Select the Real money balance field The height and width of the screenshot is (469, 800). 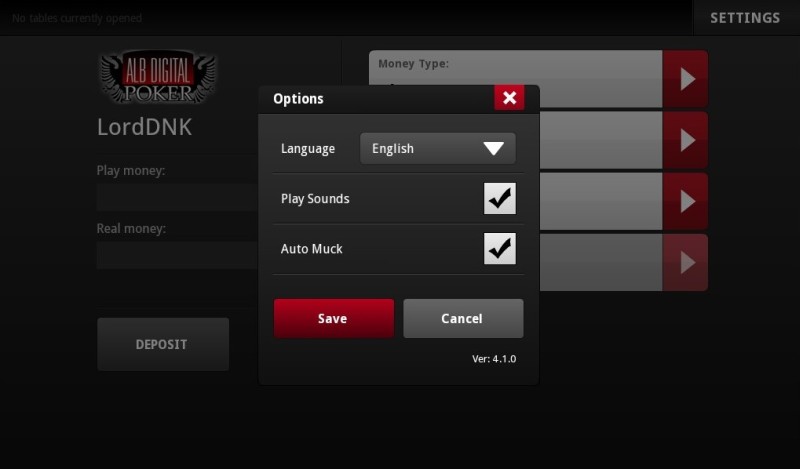click(175, 255)
